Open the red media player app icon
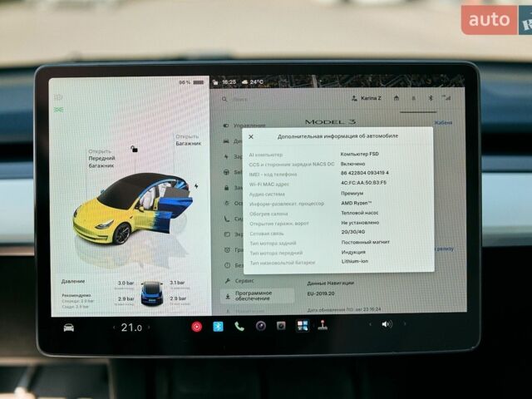This screenshot has height=399, width=532. pyautogui.click(x=197, y=327)
